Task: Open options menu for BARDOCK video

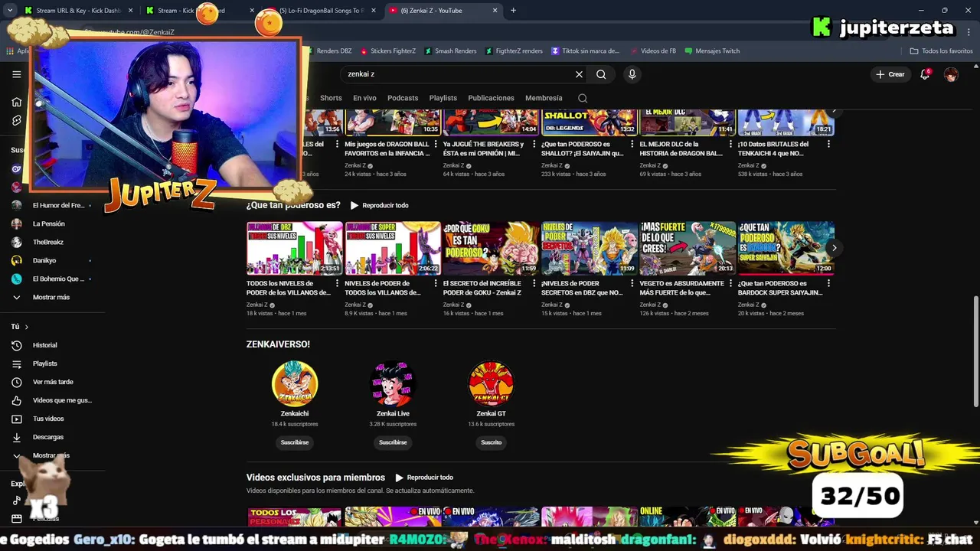Action: [x=828, y=283]
